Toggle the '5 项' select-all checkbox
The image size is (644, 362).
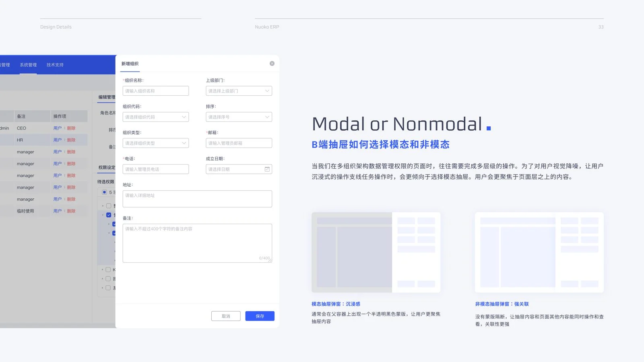[x=105, y=192]
